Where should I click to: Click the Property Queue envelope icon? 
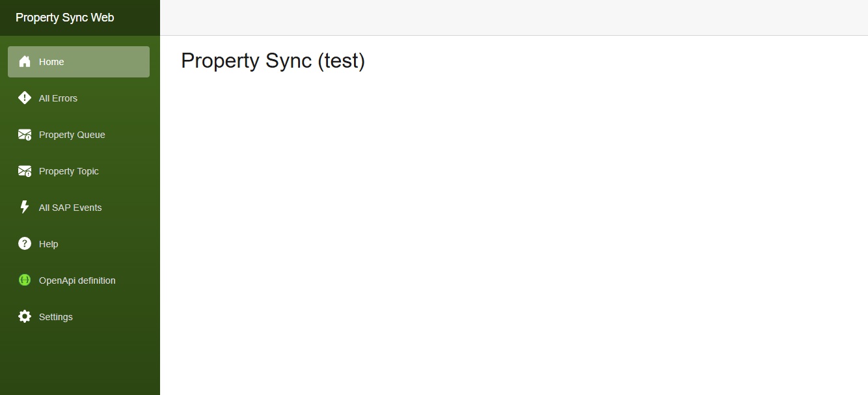(25, 135)
